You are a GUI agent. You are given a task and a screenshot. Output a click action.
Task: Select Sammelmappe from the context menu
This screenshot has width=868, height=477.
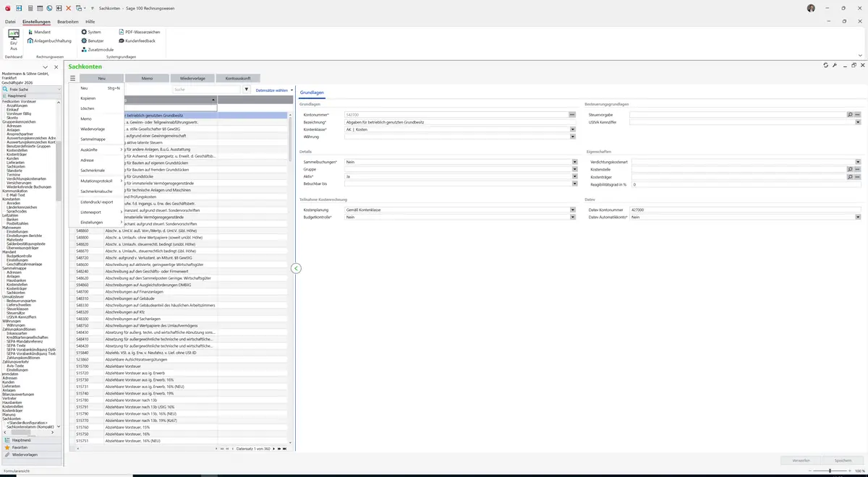[x=93, y=139]
